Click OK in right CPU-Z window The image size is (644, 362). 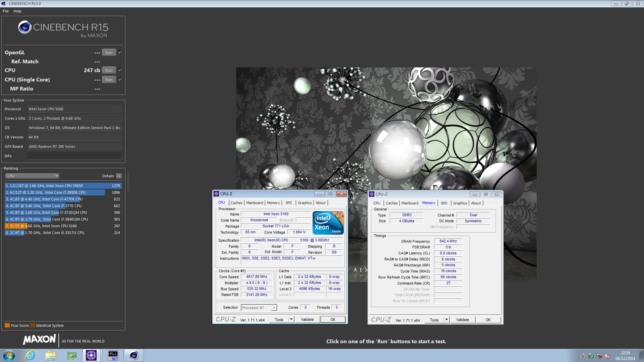click(488, 320)
